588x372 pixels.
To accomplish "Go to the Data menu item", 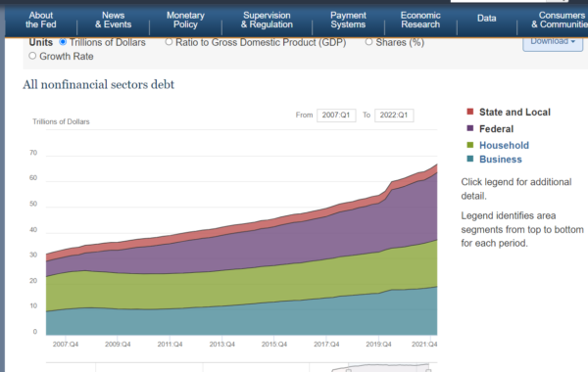I will [x=486, y=19].
